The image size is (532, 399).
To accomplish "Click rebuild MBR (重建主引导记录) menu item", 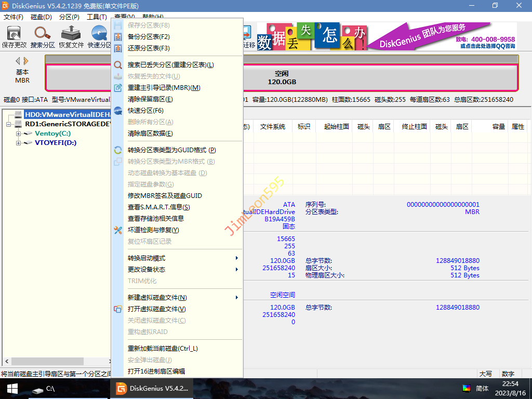I will [x=164, y=88].
